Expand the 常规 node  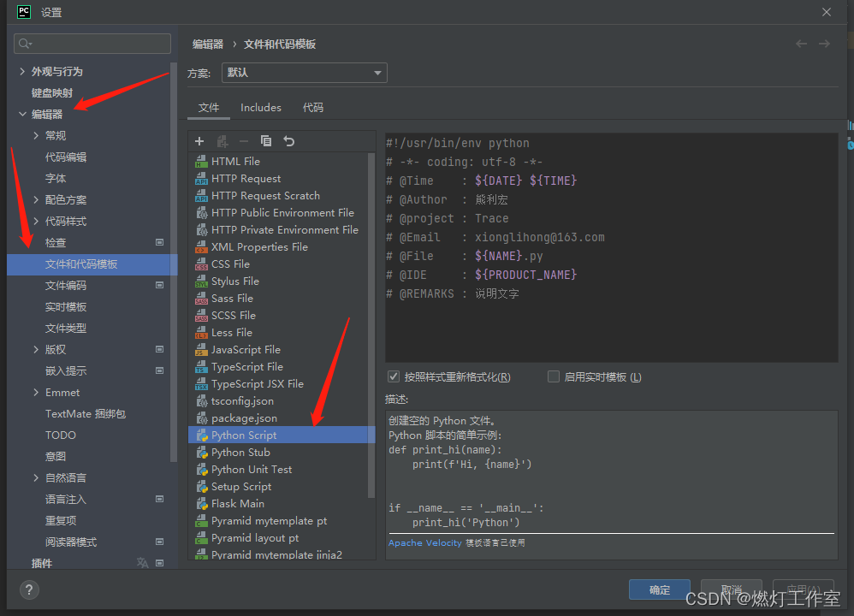click(36, 136)
